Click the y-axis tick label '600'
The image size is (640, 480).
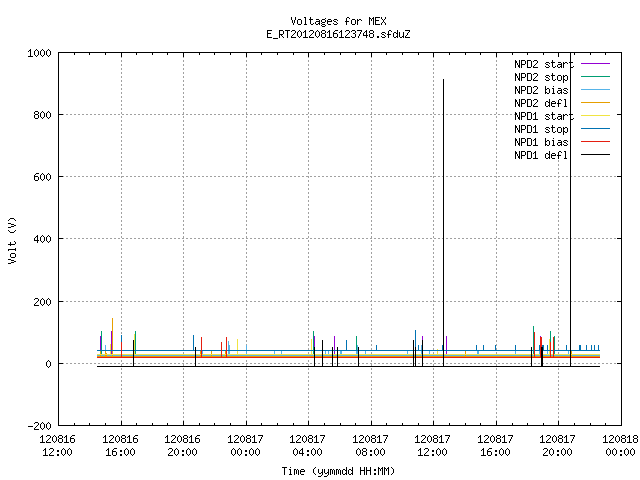[42, 177]
